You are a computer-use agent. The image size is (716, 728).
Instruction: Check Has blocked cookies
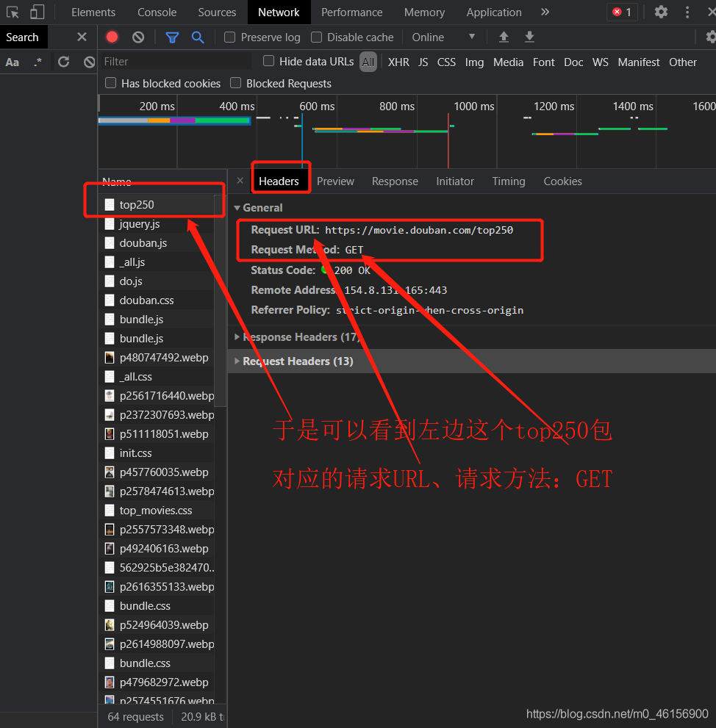(110, 83)
